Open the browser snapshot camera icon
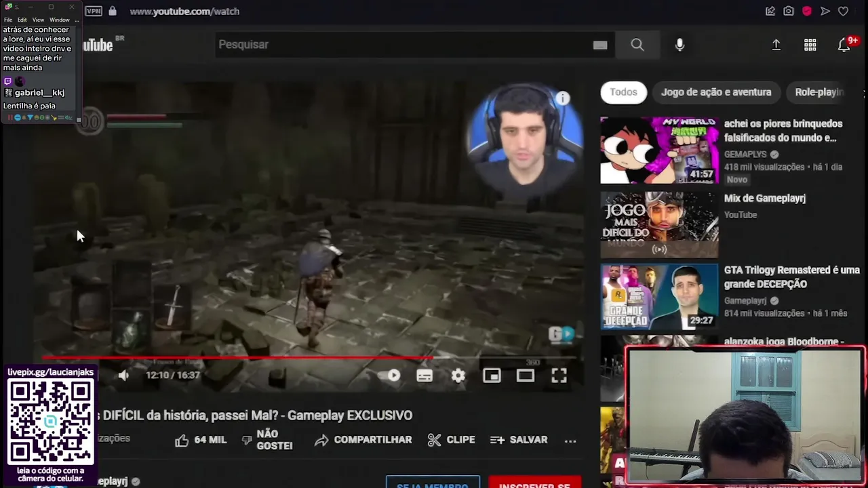Screen dimensions: 868x488 (x=789, y=11)
